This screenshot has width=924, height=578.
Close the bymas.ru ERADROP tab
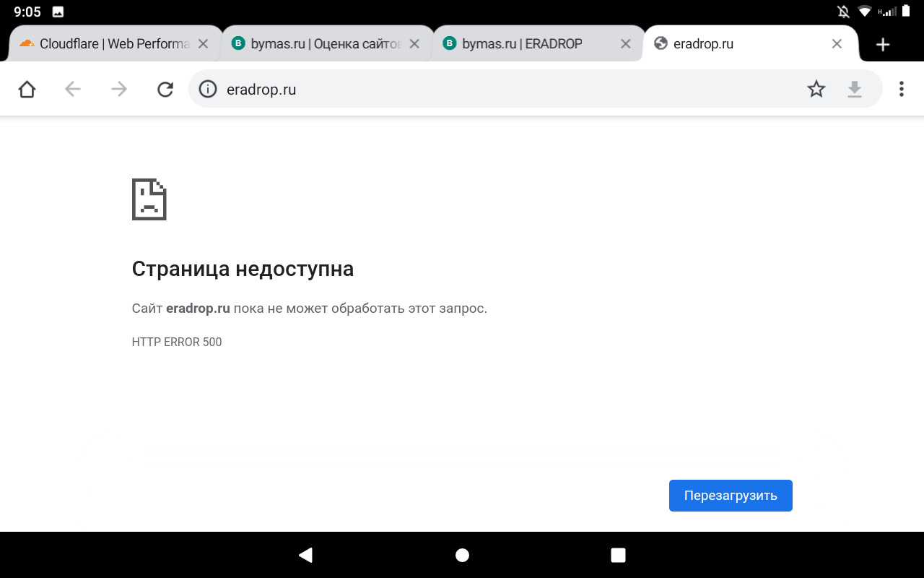click(626, 44)
